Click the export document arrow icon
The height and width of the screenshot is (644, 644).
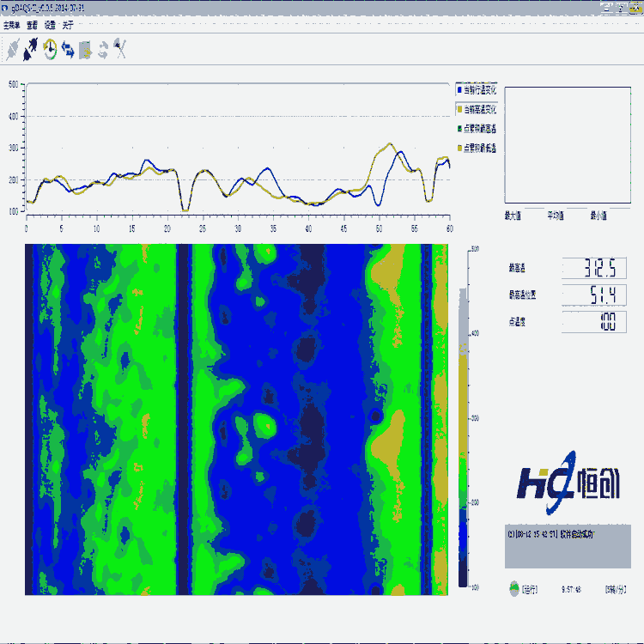85,51
